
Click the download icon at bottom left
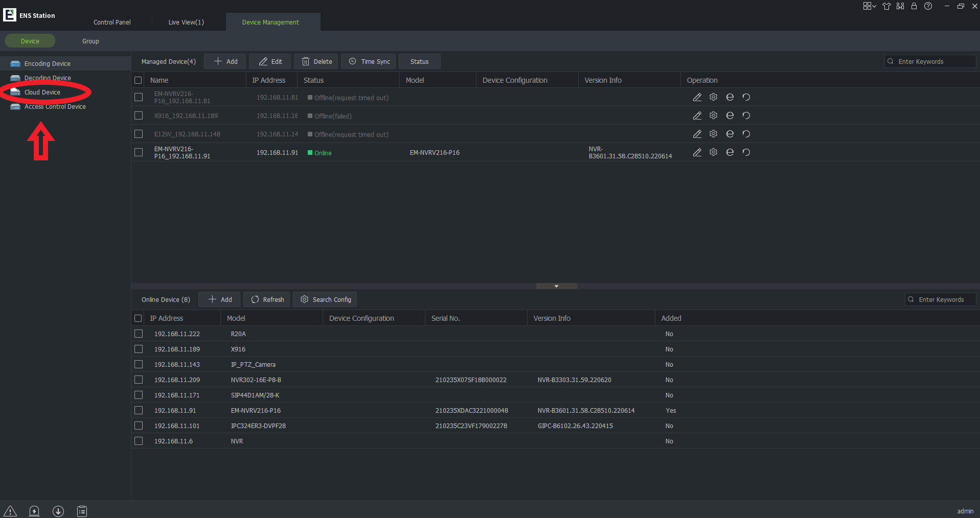[x=58, y=511]
